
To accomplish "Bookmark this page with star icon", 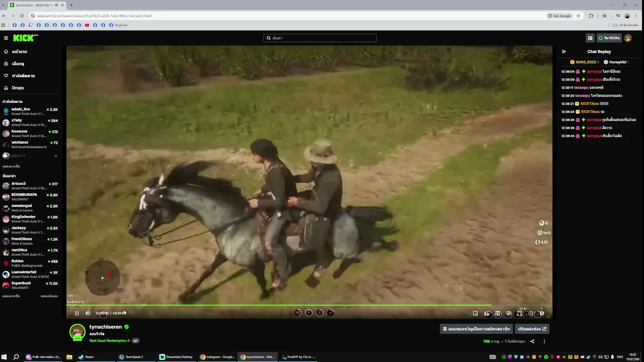I will click(x=578, y=16).
